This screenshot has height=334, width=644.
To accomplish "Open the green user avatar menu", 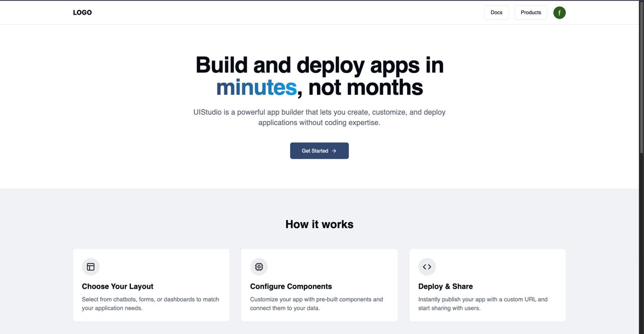I will tap(559, 13).
